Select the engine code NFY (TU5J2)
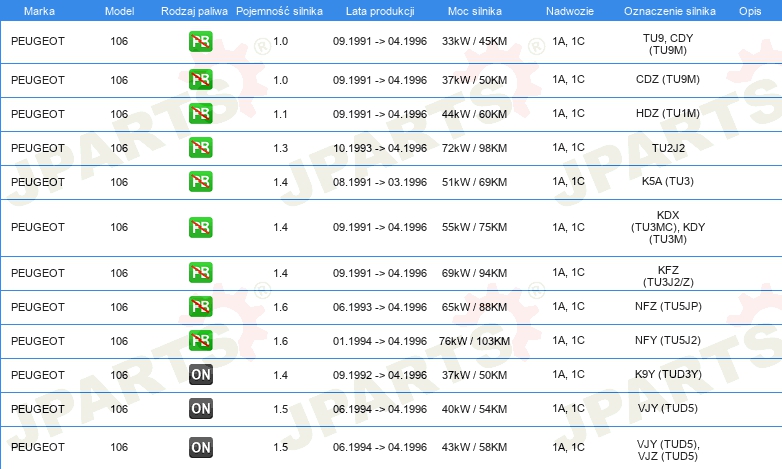Screen dimensions: 782x469 point(668,340)
